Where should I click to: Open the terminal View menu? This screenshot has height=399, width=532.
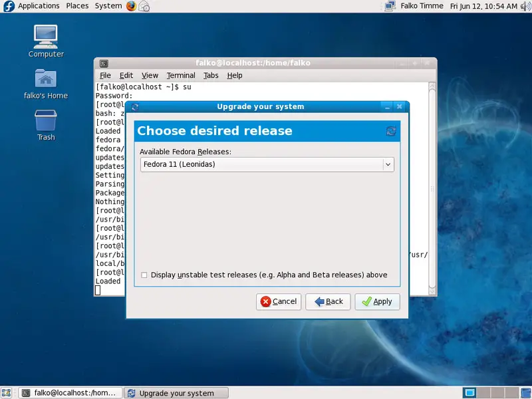click(x=150, y=75)
